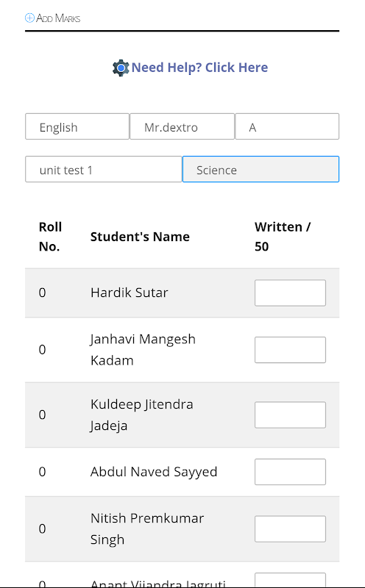Viewport: 365px width, 588px height.
Task: Open the division A dropdown
Action: pyautogui.click(x=287, y=126)
